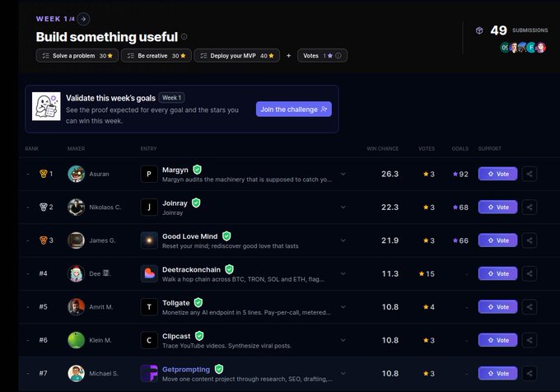
Task: Open Clipcast entry logo C
Action: coord(149,340)
